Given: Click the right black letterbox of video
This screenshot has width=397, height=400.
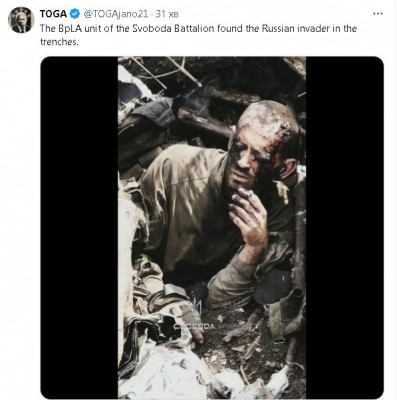Looking at the screenshot, I should (x=345, y=227).
